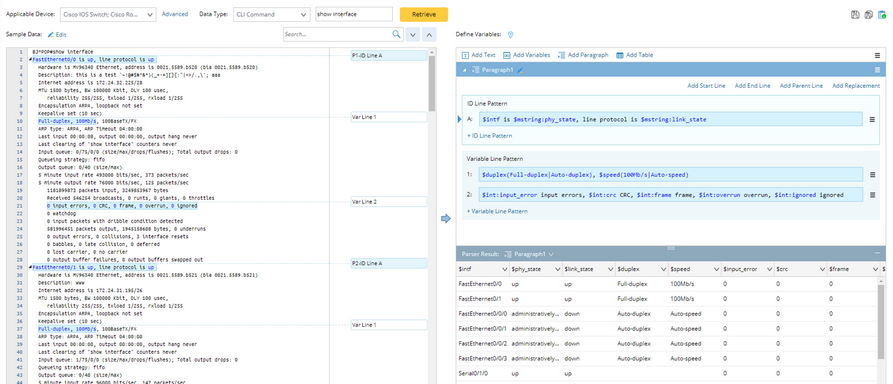Click the yellow Retrieve button

(424, 14)
